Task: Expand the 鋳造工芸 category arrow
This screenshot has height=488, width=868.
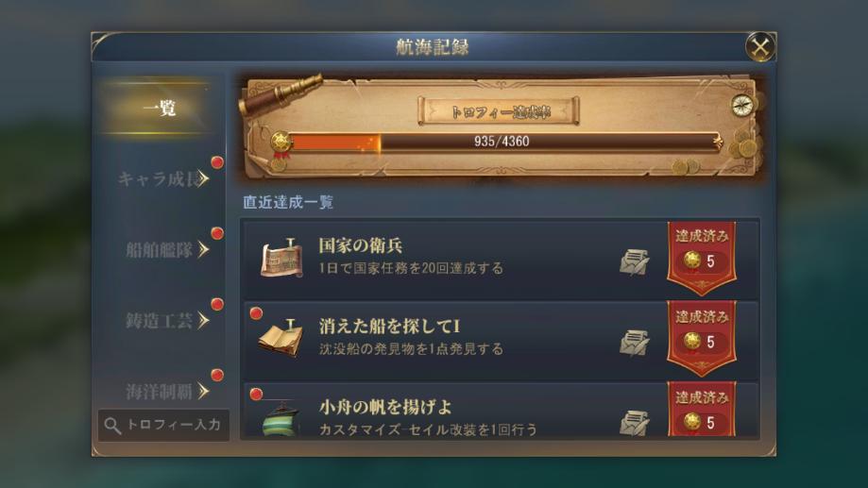Action: pos(204,320)
